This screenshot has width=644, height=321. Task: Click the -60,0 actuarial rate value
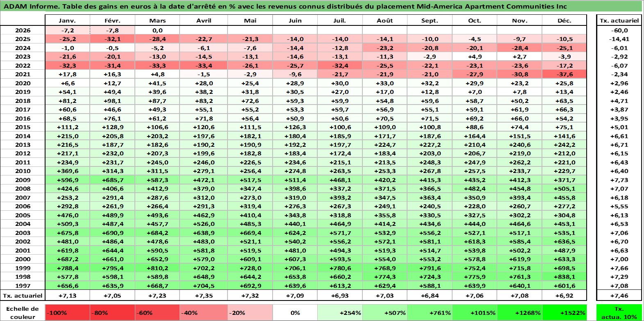[x=619, y=30]
